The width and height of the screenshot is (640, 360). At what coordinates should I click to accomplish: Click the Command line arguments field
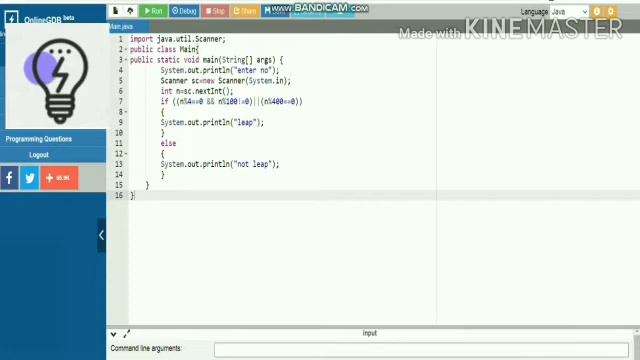[x=421, y=350]
